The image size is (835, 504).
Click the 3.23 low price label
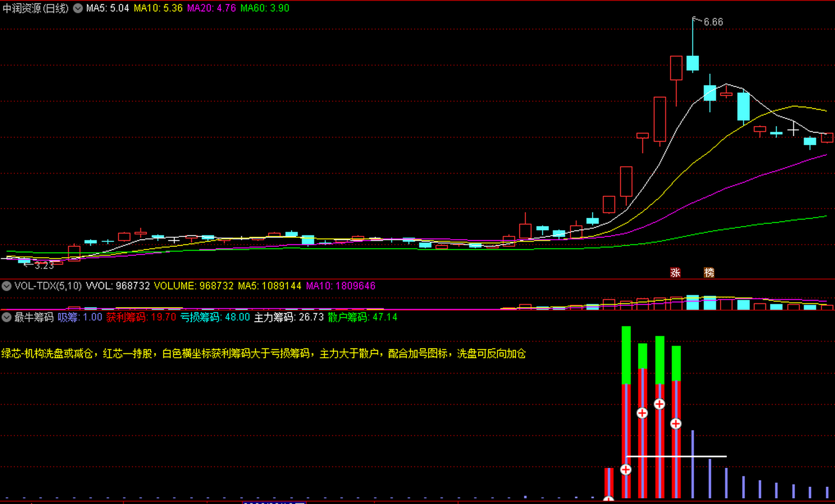coord(44,266)
